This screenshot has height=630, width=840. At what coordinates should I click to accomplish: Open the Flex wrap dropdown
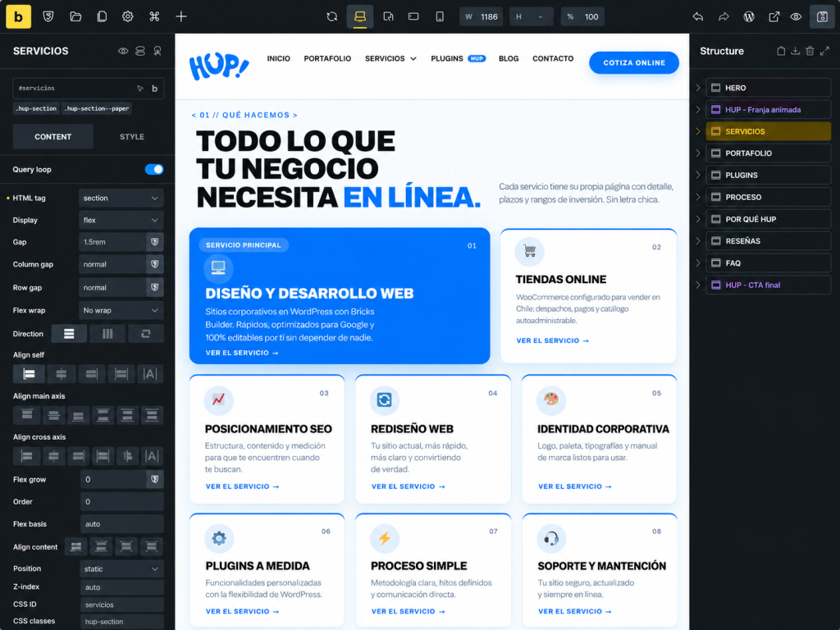pyautogui.click(x=121, y=310)
